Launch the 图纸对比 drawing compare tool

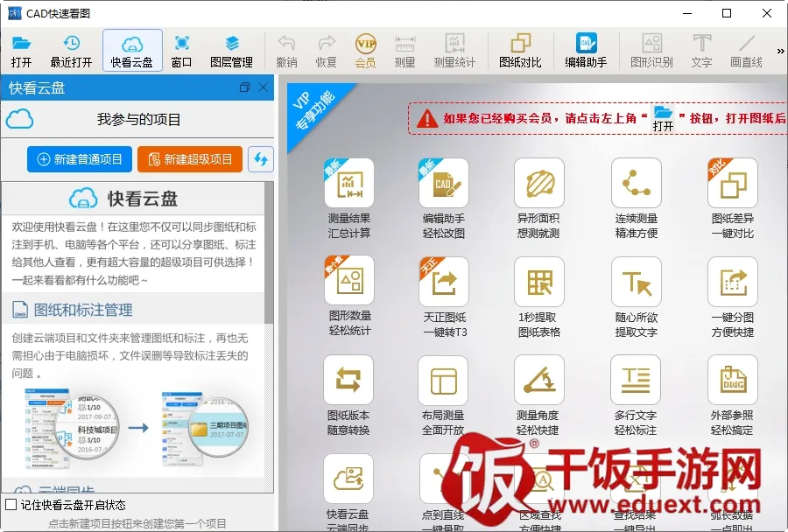point(520,50)
